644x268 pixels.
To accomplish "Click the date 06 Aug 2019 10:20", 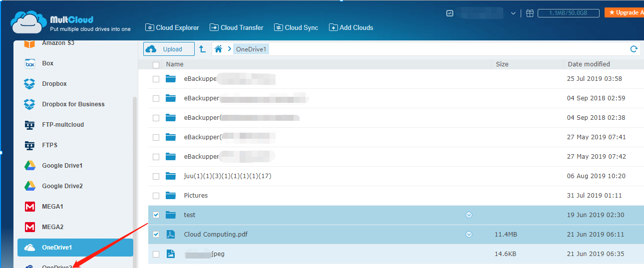I will coord(596,176).
